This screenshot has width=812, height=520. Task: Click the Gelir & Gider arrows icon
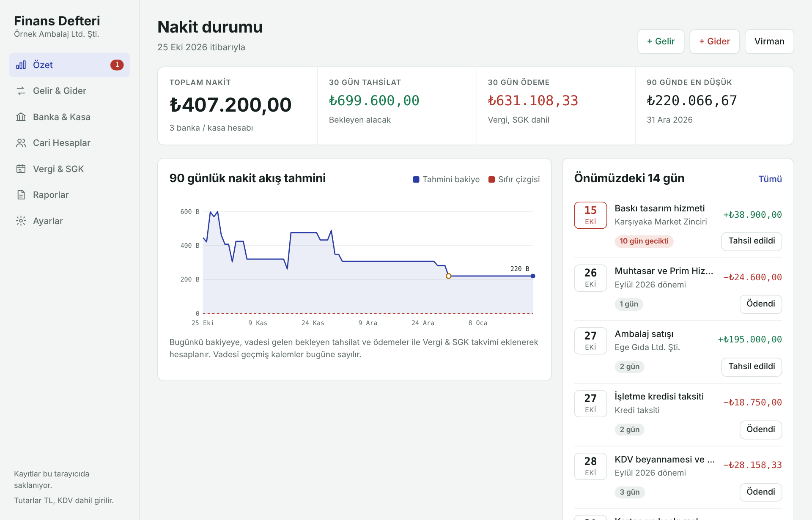[x=21, y=91]
